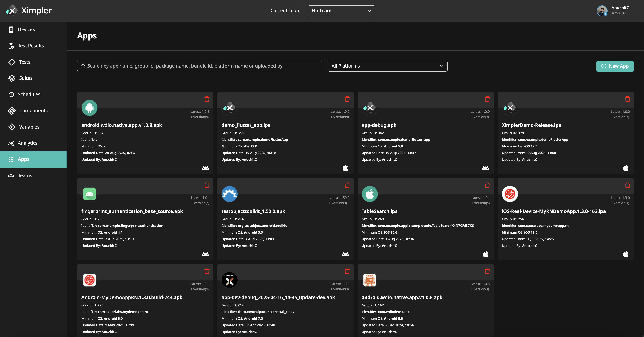Open the Schedules menu item

tap(29, 94)
